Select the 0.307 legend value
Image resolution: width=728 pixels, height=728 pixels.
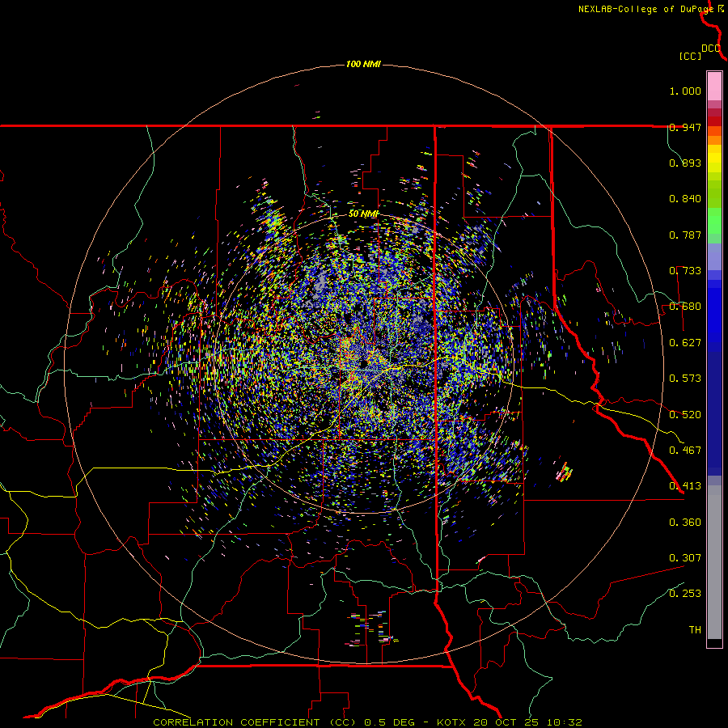(685, 558)
